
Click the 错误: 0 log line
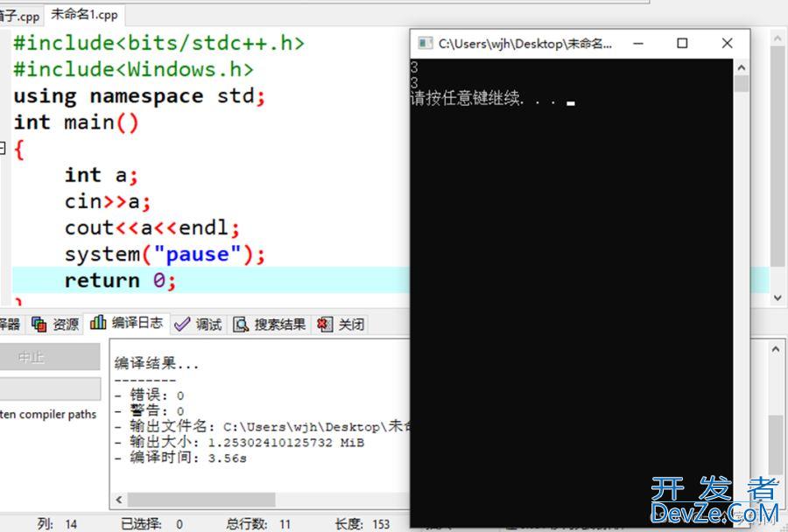pyautogui.click(x=150, y=395)
